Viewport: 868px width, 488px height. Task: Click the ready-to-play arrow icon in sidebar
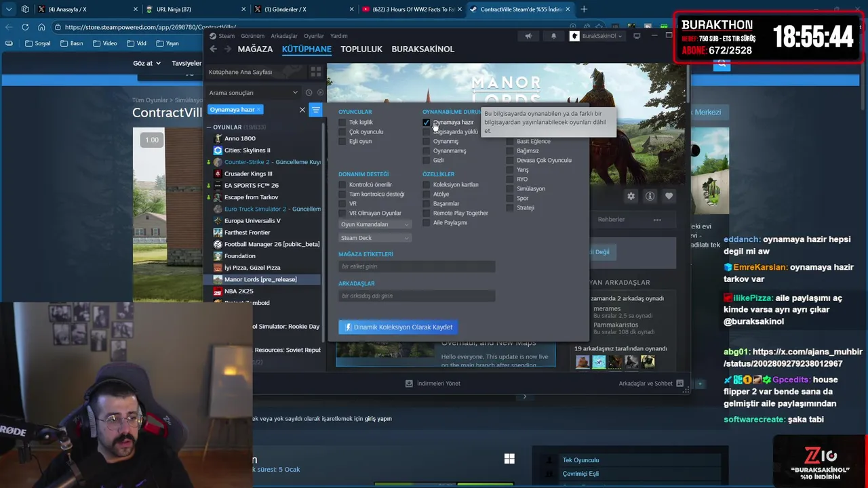[x=320, y=93]
